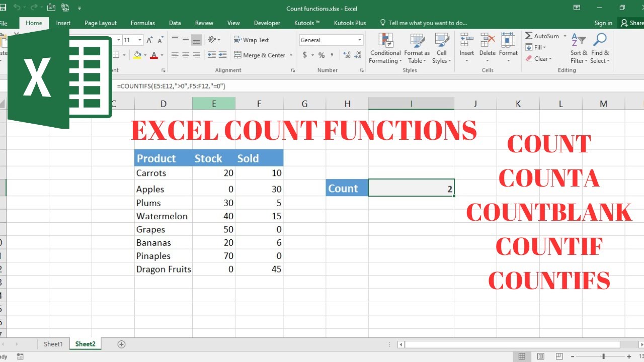Click Ribbon Display Options icon

point(577,8)
